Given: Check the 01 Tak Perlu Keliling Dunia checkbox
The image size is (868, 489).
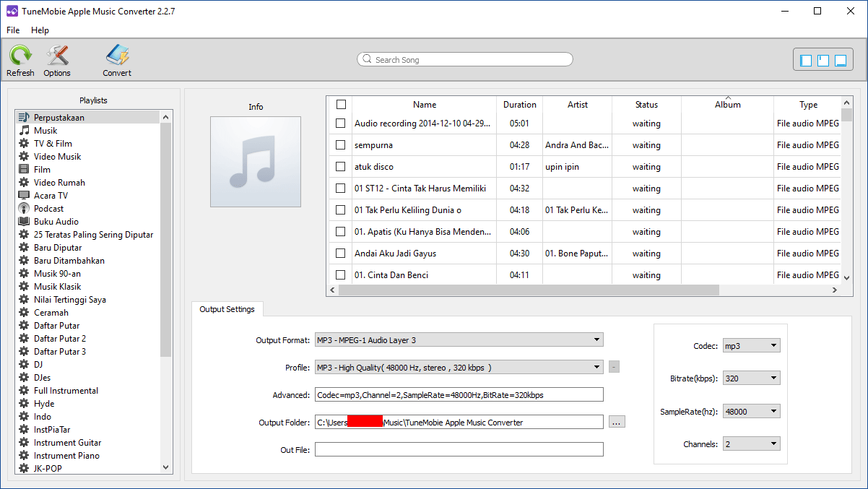Looking at the screenshot, I should [341, 209].
